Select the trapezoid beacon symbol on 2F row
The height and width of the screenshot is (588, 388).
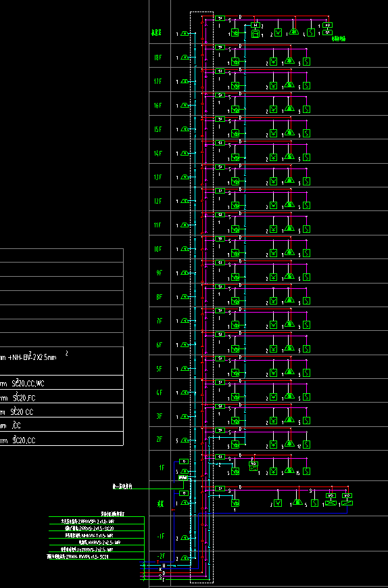tap(289, 444)
